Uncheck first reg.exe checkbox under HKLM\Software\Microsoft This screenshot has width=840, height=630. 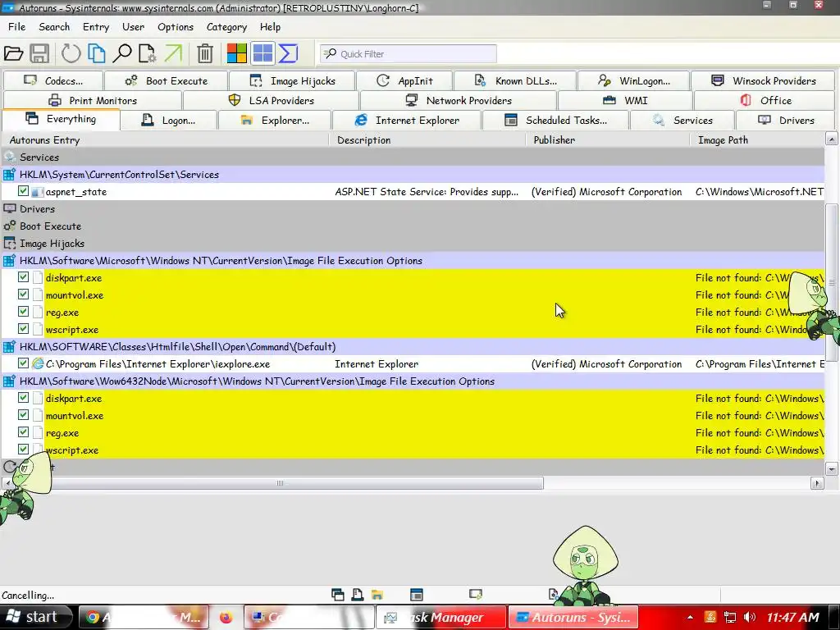tap(23, 311)
